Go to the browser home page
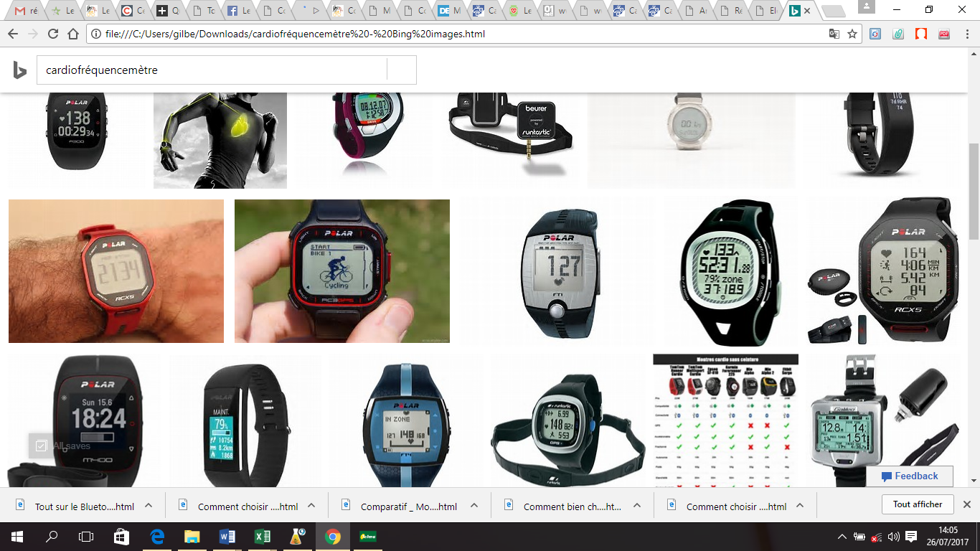This screenshot has width=980, height=551. 72,34
